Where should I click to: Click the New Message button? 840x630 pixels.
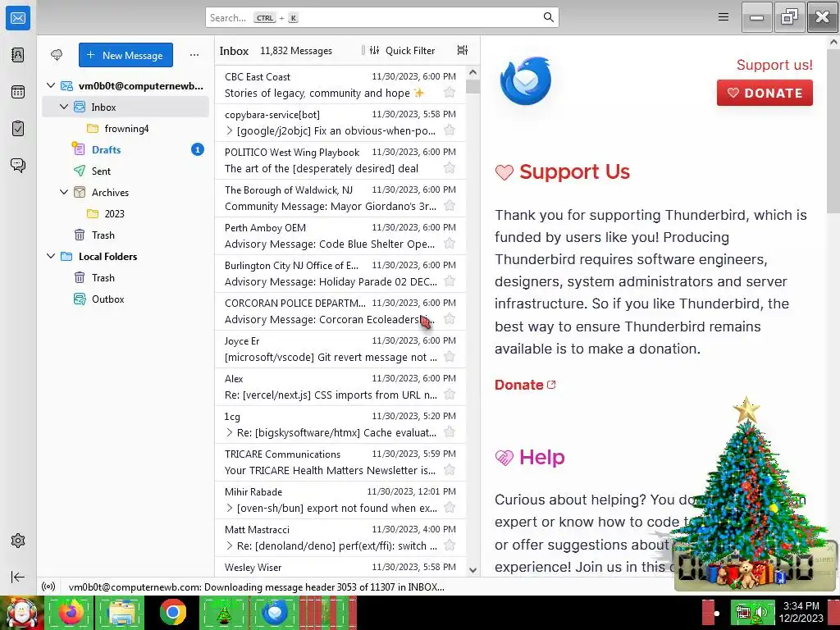[x=126, y=55]
